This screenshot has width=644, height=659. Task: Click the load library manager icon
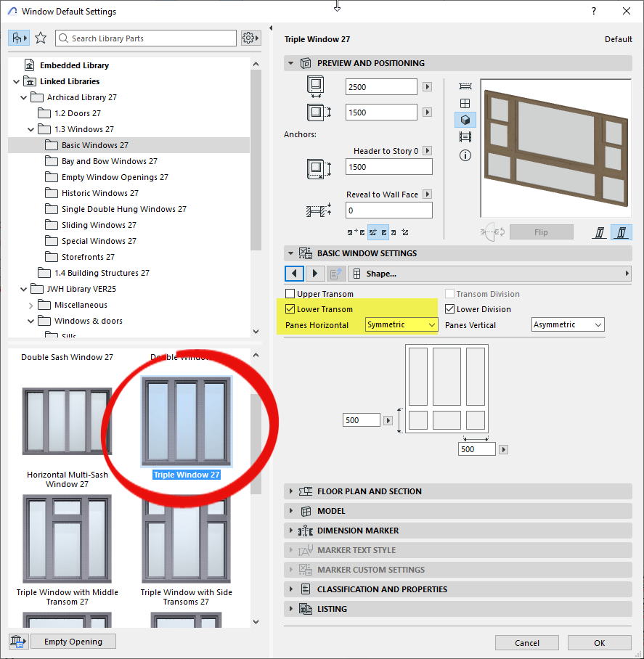click(17, 642)
